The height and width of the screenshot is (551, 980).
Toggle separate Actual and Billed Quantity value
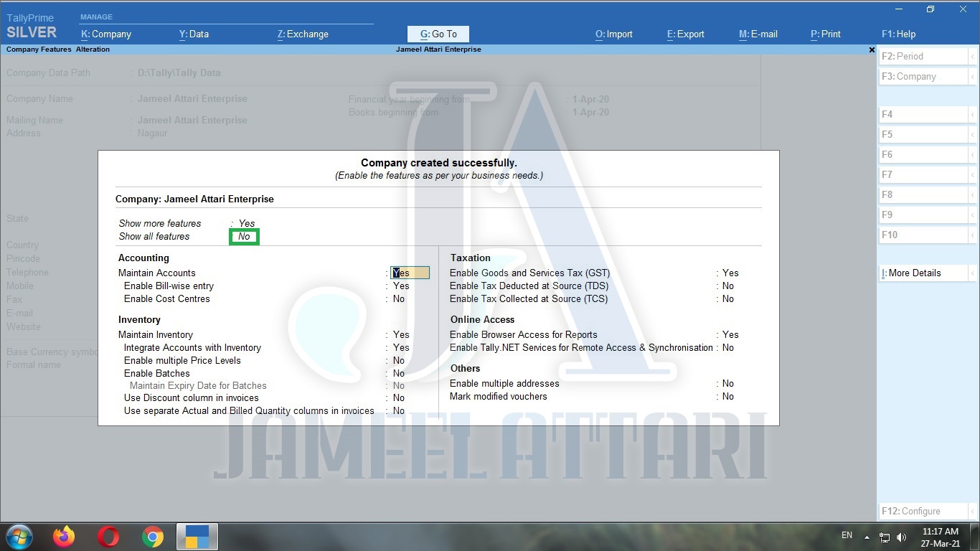tap(399, 410)
